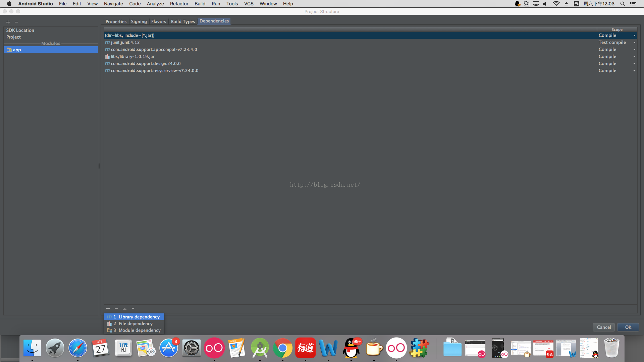Remove the selected module using sidebar minus

(x=16, y=22)
